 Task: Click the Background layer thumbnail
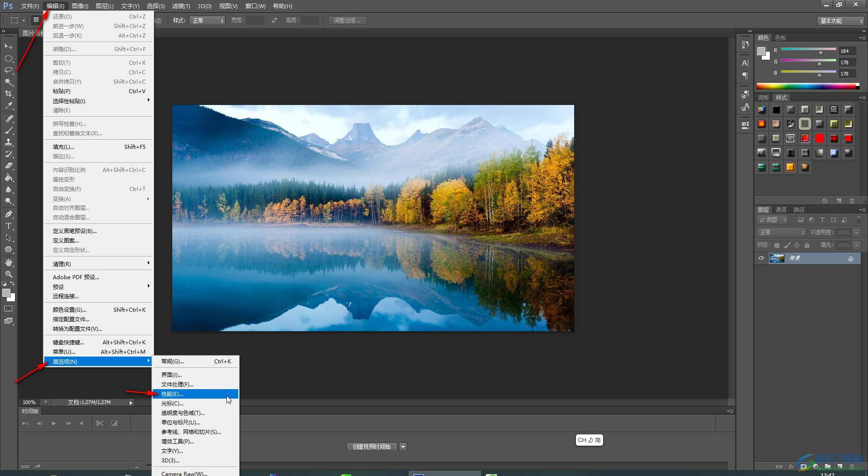[777, 258]
